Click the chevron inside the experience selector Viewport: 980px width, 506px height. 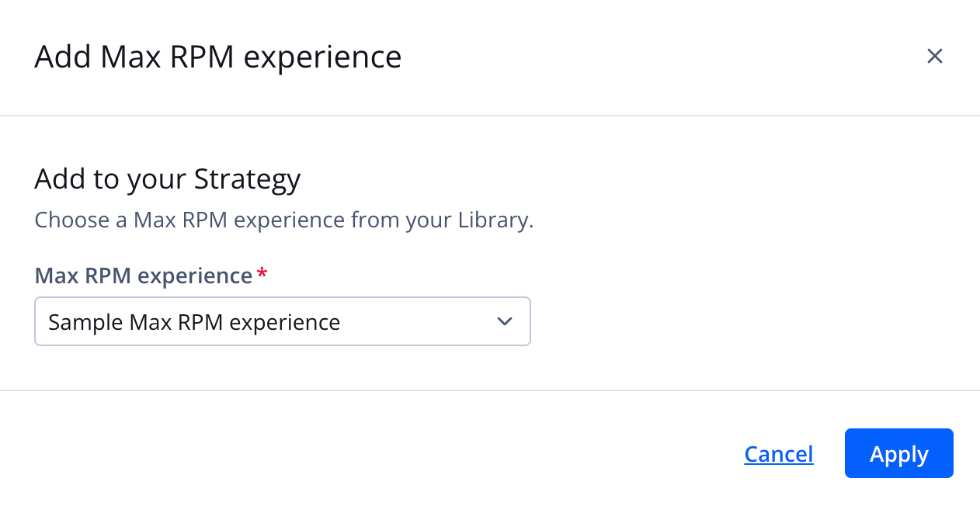[x=504, y=321]
